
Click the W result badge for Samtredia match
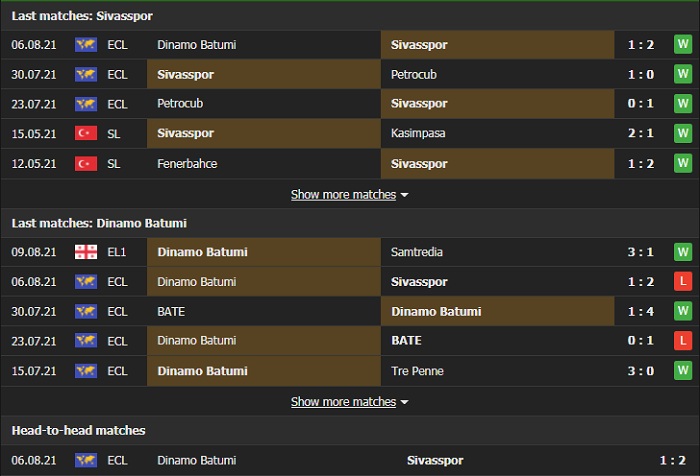click(682, 252)
